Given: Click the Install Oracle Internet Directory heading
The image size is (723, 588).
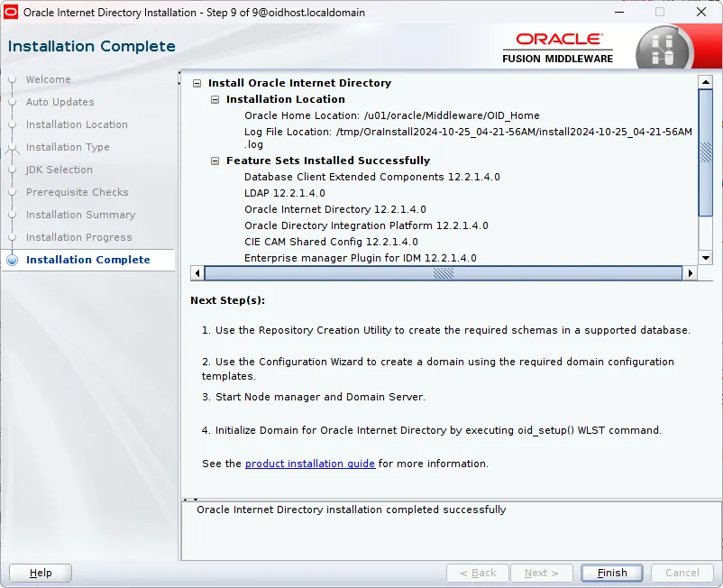Looking at the screenshot, I should pos(299,83).
